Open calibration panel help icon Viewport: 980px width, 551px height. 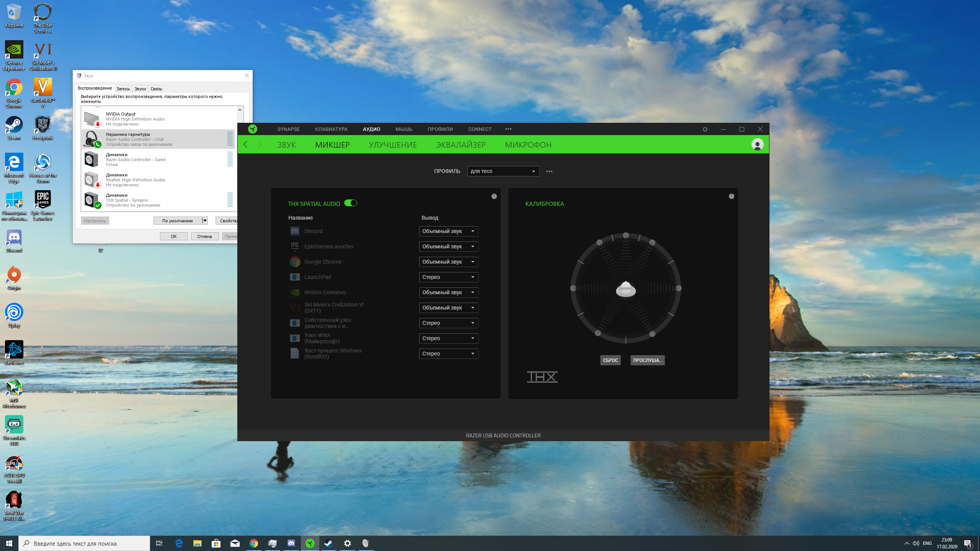pos(732,196)
